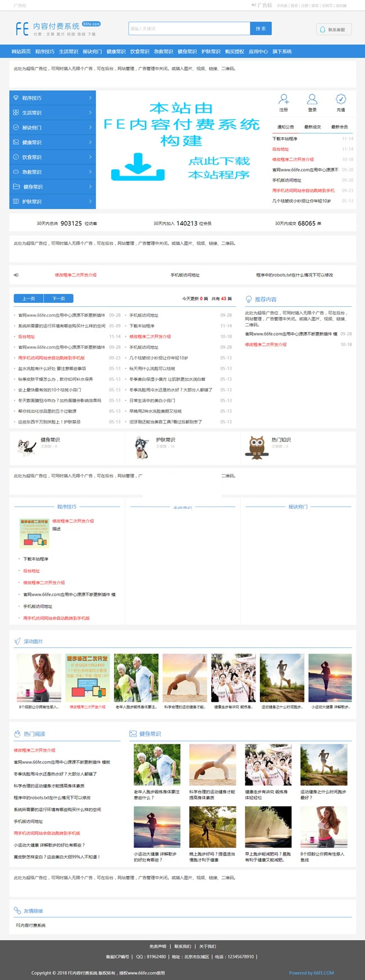Click the 健身常识 folder icon in sidebar
Screen dimensions: 365x980
16,186
